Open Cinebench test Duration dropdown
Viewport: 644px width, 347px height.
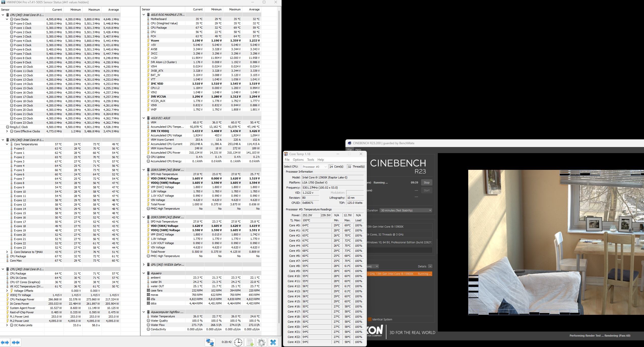point(406,210)
